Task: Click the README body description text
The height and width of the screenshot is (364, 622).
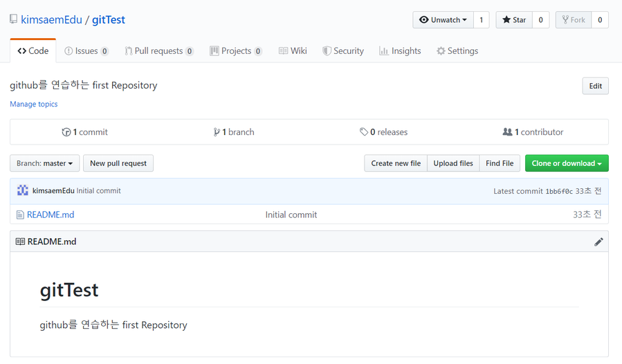Action: click(x=113, y=325)
